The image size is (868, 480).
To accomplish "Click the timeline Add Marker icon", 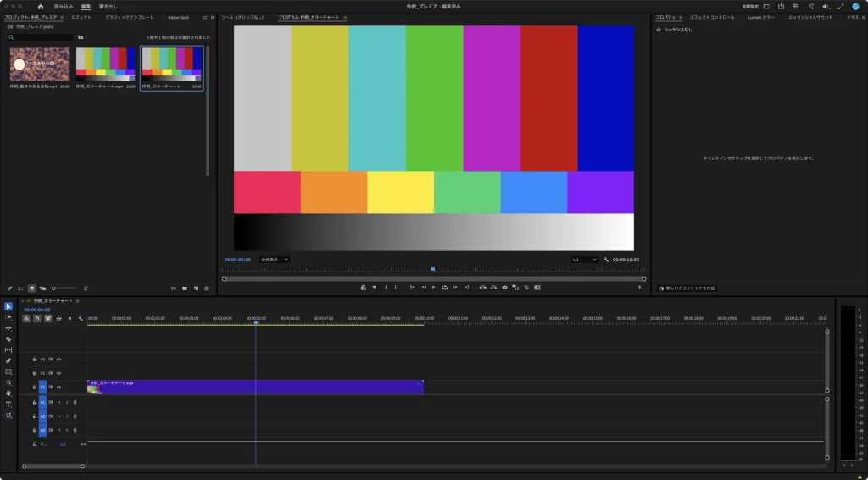I will (x=70, y=319).
